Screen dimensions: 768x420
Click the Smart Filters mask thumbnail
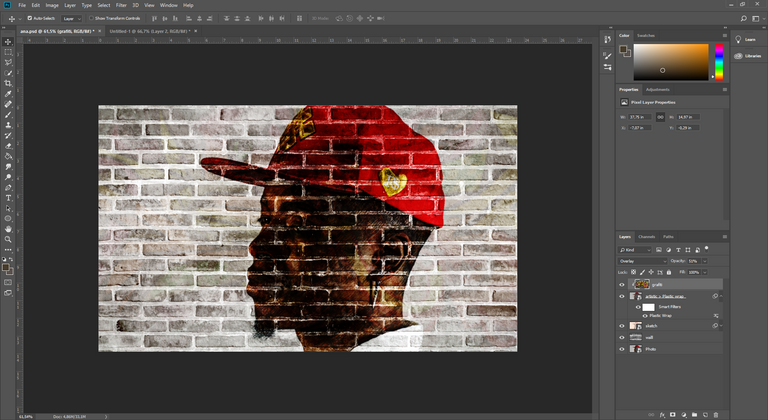pos(648,307)
